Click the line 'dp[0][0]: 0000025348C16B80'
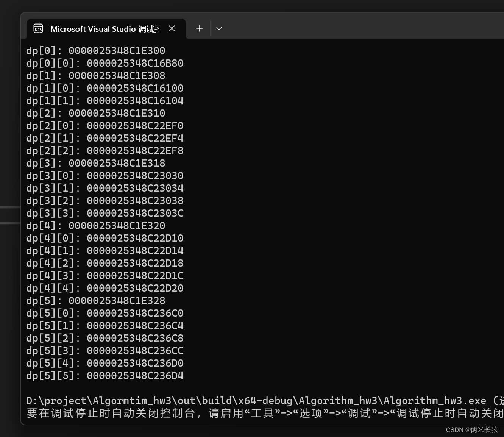The width and height of the screenshot is (504, 437). pyautogui.click(x=105, y=63)
